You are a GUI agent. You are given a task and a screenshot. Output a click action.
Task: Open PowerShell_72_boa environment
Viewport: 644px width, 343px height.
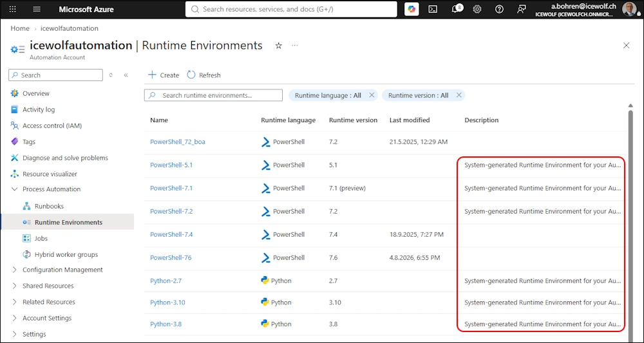(178, 142)
